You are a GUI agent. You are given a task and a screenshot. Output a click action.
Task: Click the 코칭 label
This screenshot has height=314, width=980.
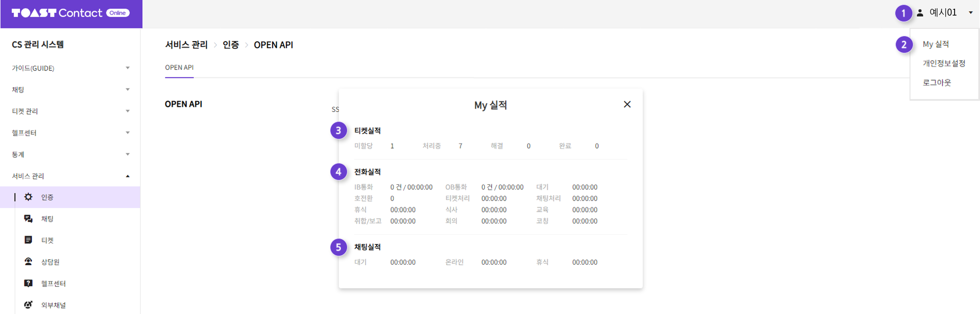542,221
